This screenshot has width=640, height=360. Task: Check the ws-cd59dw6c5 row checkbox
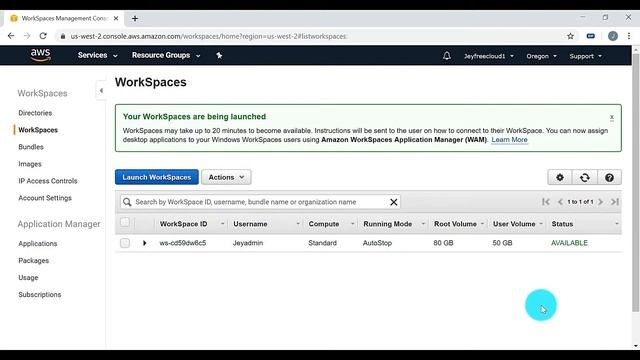pos(125,243)
